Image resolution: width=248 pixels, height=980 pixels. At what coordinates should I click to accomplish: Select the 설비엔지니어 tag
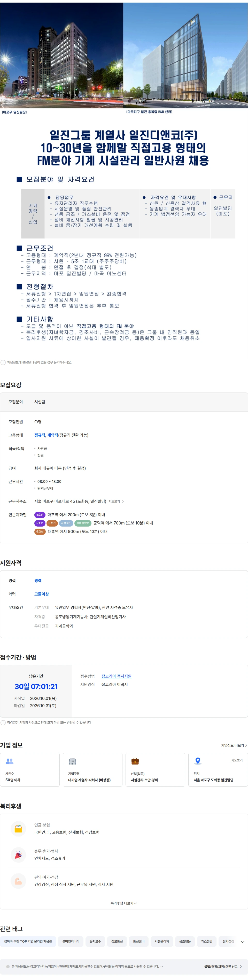pyautogui.click(x=71, y=941)
